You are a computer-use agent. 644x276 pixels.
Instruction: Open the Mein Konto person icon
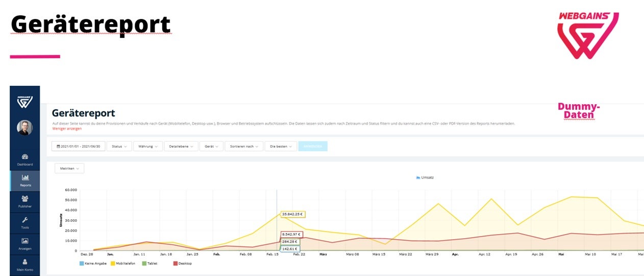click(24, 262)
